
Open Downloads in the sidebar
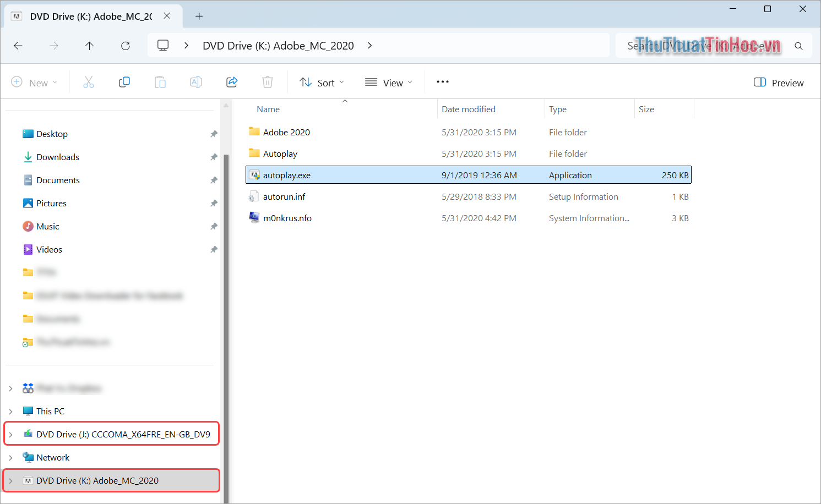(x=58, y=157)
